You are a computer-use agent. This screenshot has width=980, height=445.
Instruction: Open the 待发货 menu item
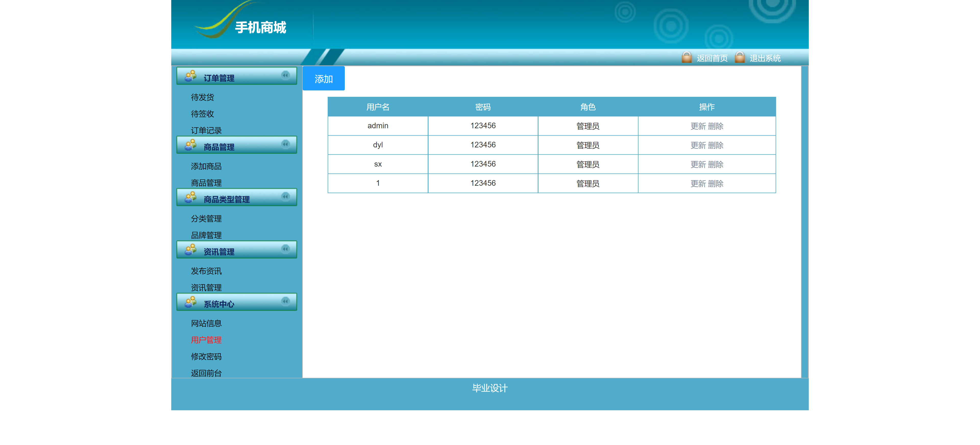pyautogui.click(x=202, y=97)
